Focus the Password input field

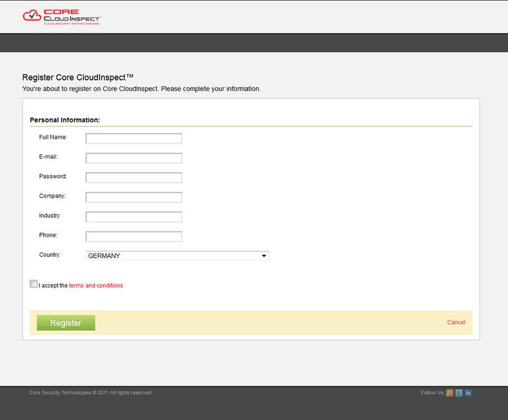point(134,178)
